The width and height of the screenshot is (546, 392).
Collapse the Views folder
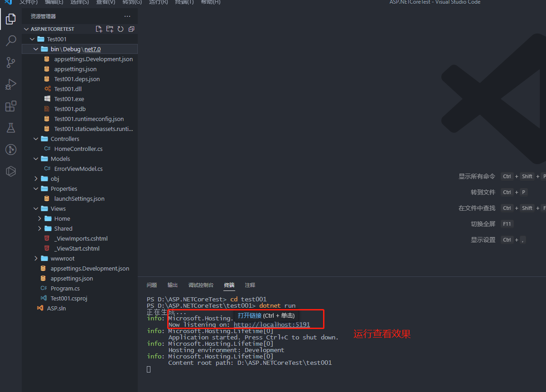(36, 208)
